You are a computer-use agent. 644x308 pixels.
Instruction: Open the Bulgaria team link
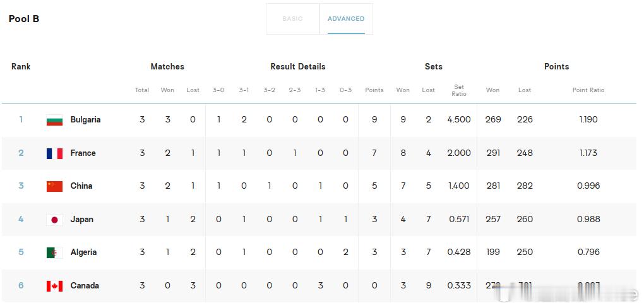tap(85, 120)
